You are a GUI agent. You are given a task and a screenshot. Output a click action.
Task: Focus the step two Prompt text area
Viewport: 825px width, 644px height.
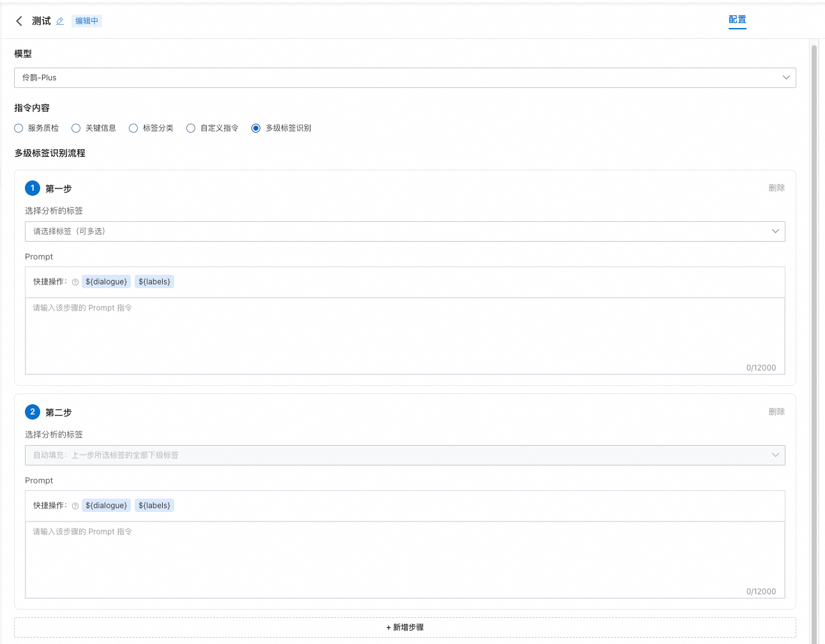coord(405,560)
